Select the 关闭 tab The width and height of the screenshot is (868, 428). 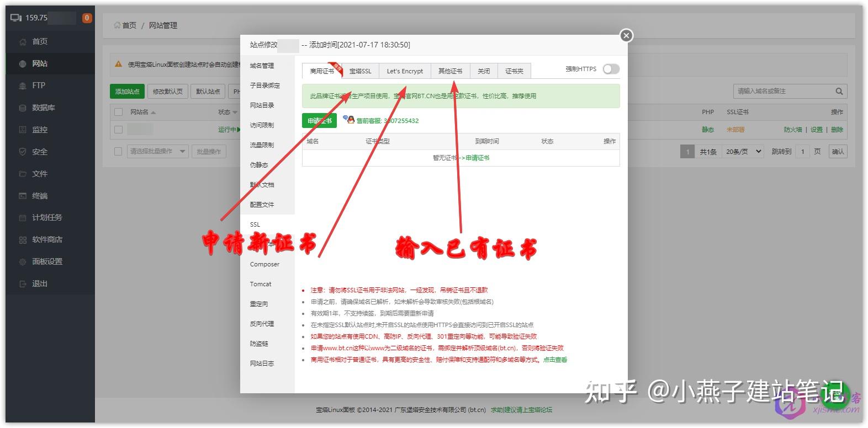point(484,71)
